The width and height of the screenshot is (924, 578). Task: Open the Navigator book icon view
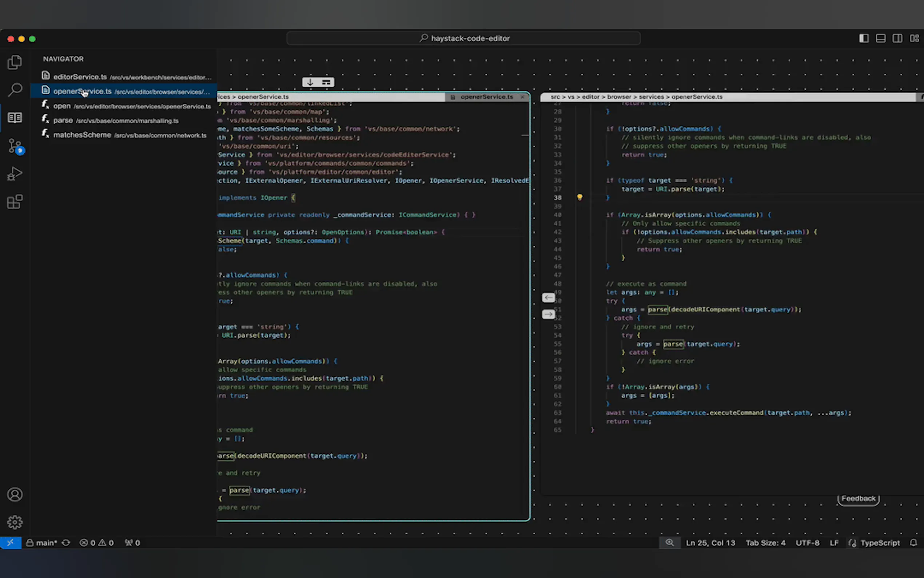point(15,117)
